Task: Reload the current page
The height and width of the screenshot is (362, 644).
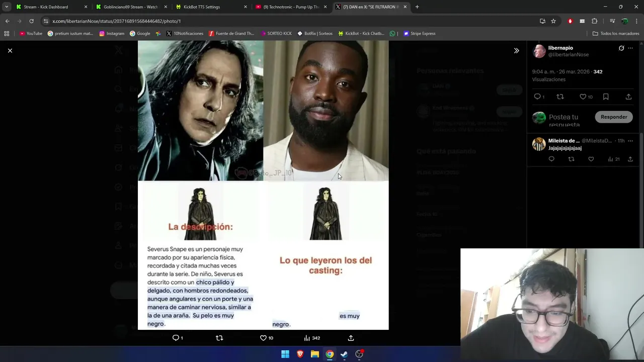Action: point(31,21)
